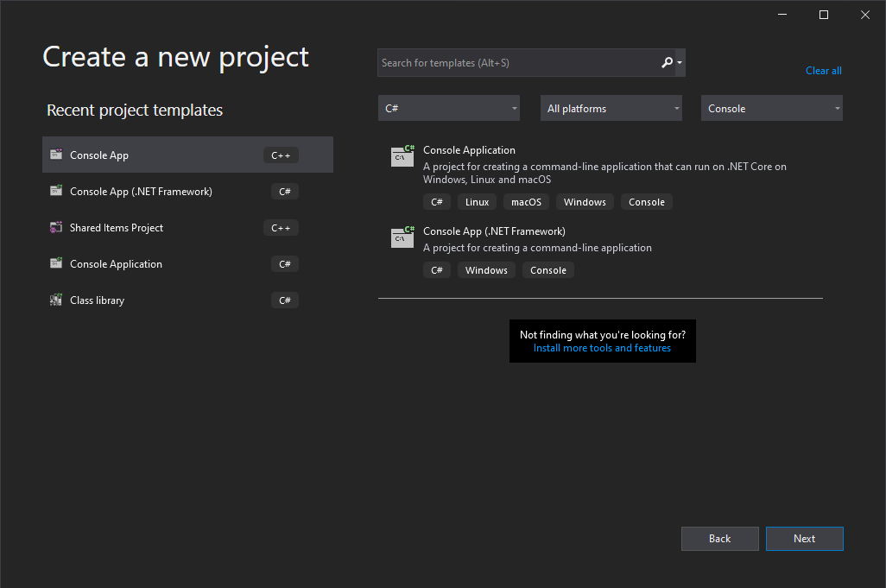886x588 pixels.
Task: Open the All platforms dropdown
Action: click(x=611, y=108)
